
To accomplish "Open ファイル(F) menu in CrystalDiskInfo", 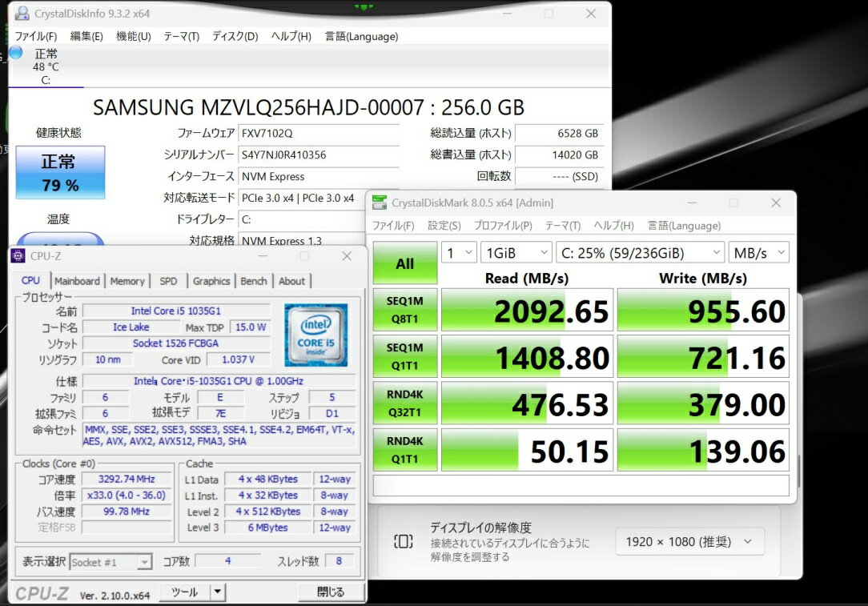I will tap(35, 37).
